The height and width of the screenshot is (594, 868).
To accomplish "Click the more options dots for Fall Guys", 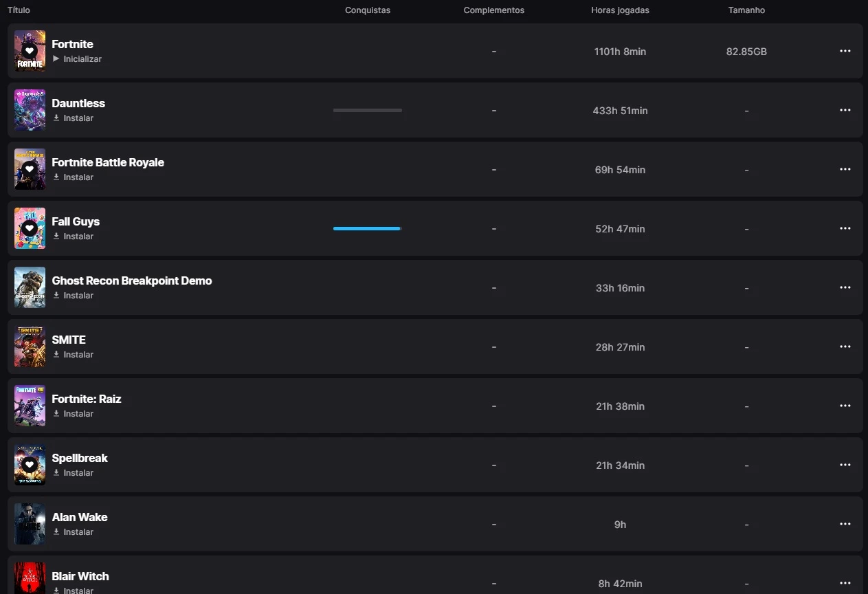I will (x=845, y=229).
